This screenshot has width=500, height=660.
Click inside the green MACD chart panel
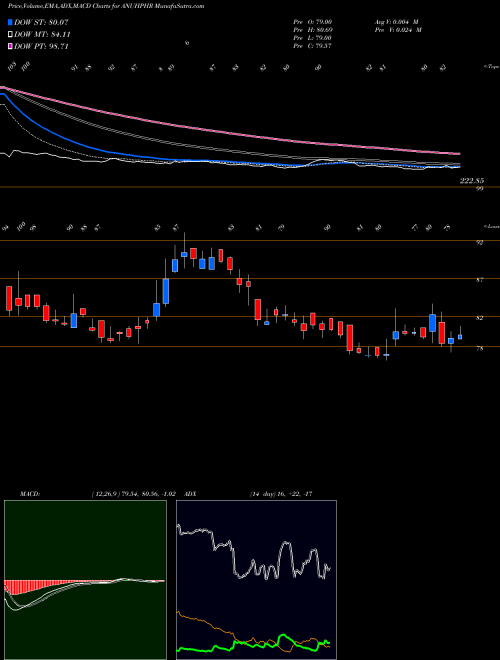tap(85, 580)
